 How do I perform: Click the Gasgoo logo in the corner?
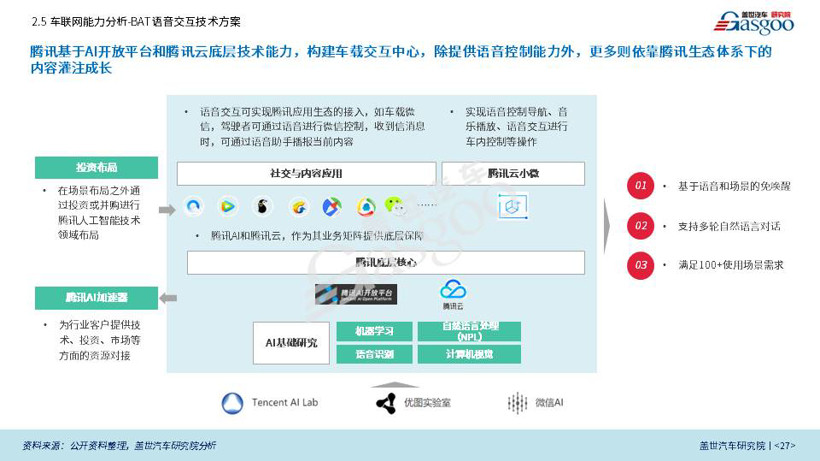pos(754,22)
